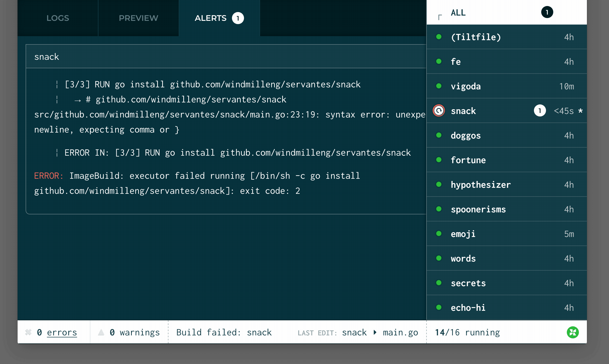Viewport: 609px width, 364px height.
Task: Open the vigoda resource
Action: [507, 86]
